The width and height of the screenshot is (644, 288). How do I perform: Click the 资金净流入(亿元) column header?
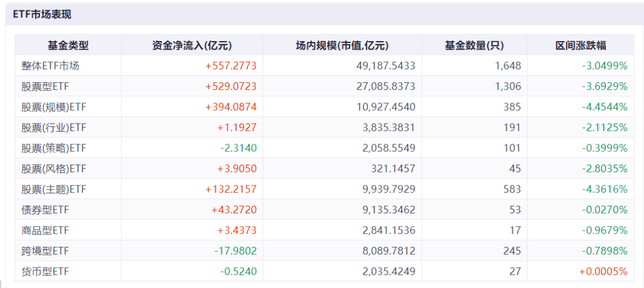pyautogui.click(x=192, y=45)
